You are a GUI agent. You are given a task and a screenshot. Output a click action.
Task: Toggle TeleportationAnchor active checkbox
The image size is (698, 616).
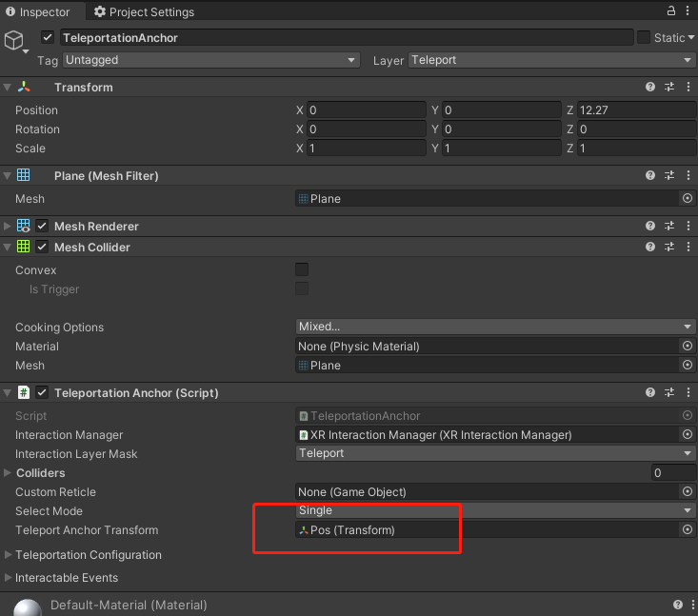(48, 37)
